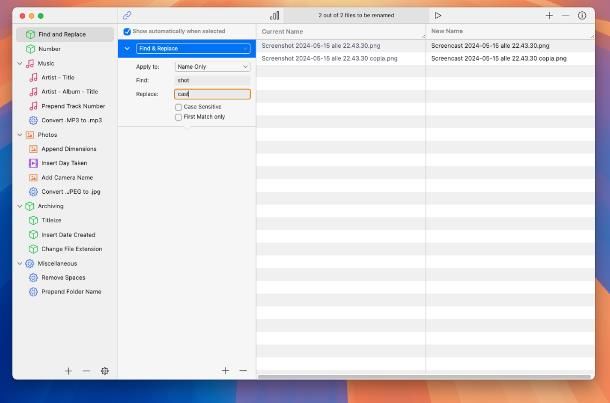This screenshot has height=403, width=610.
Task: Click the link chain icon in toolbar
Action: 127,16
